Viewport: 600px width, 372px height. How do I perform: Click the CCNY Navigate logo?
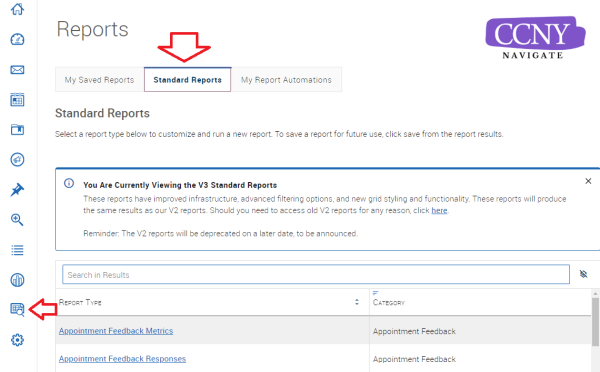tap(535, 38)
